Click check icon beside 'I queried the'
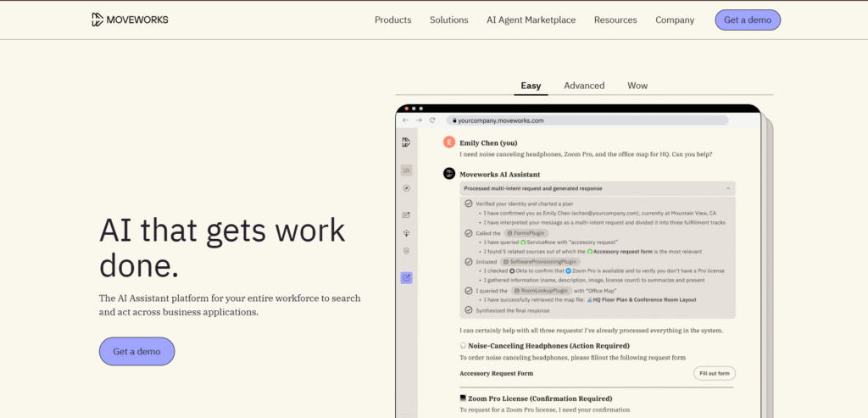868x418 pixels. pyautogui.click(x=469, y=290)
